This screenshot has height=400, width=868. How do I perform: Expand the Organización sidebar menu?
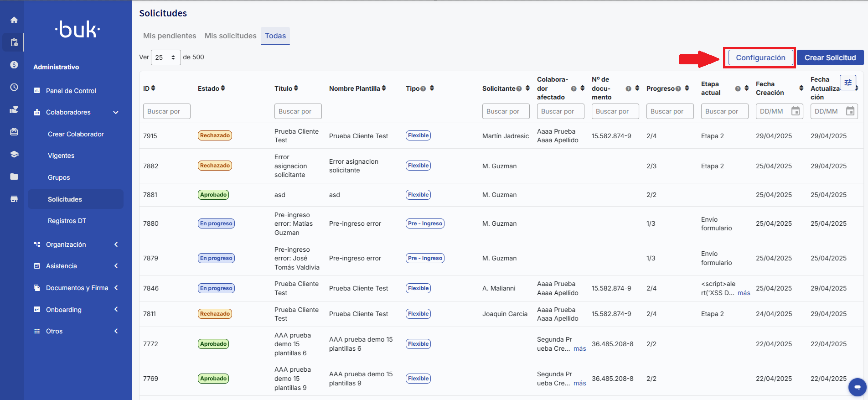[x=116, y=244]
